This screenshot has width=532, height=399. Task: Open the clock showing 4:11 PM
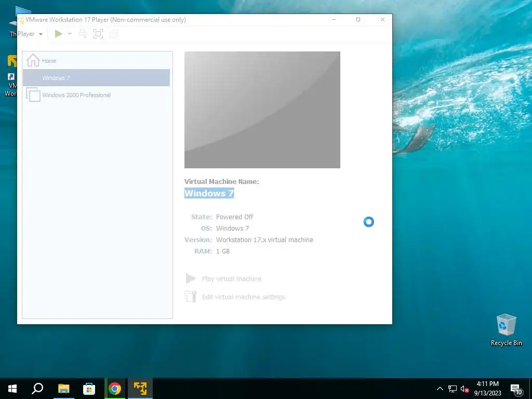487,389
